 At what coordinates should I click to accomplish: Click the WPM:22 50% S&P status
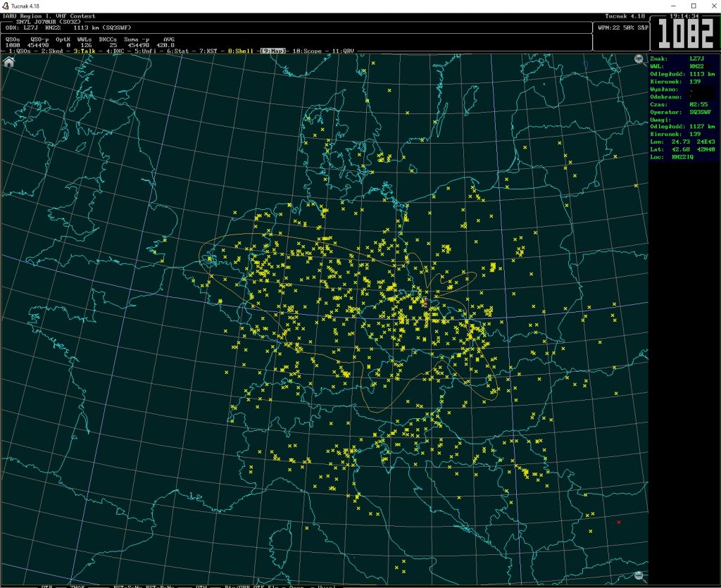point(623,27)
